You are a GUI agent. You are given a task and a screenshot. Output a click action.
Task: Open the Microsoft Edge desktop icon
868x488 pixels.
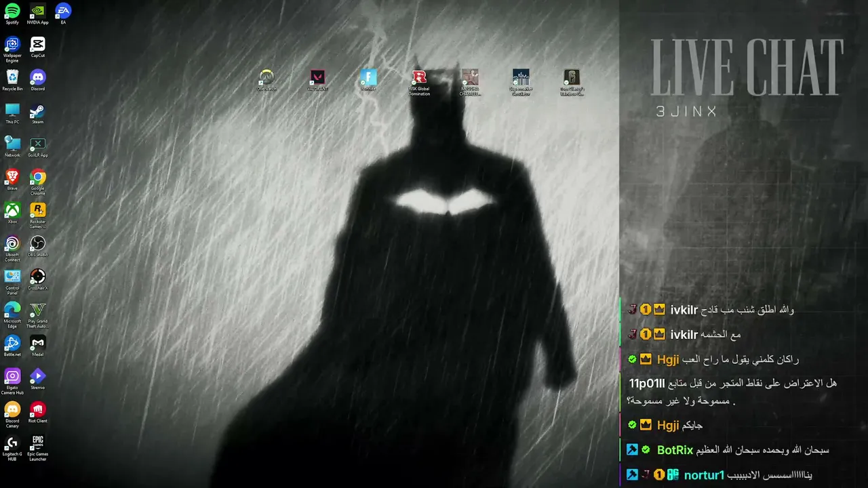coord(12,315)
